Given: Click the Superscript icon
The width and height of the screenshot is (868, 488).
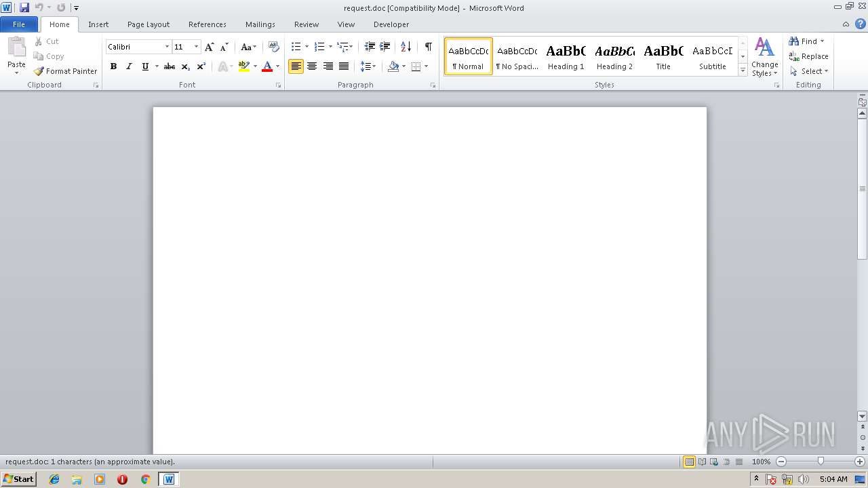Looking at the screenshot, I should click(x=201, y=66).
